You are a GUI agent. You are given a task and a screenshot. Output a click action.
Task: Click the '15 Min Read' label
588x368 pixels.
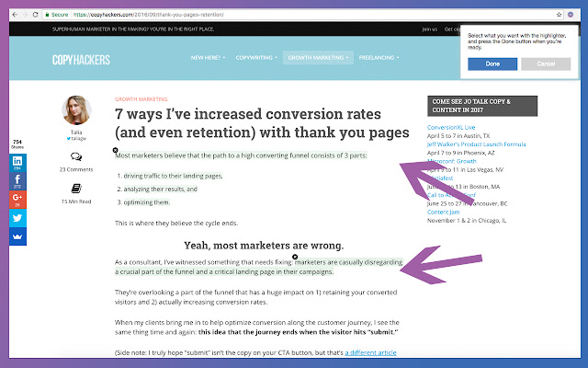tap(76, 201)
